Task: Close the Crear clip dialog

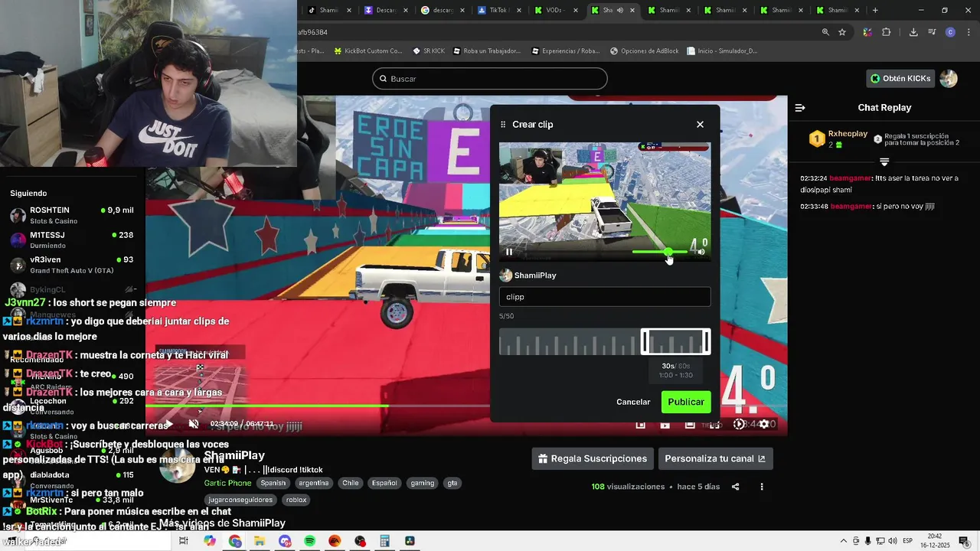Action: pyautogui.click(x=700, y=124)
